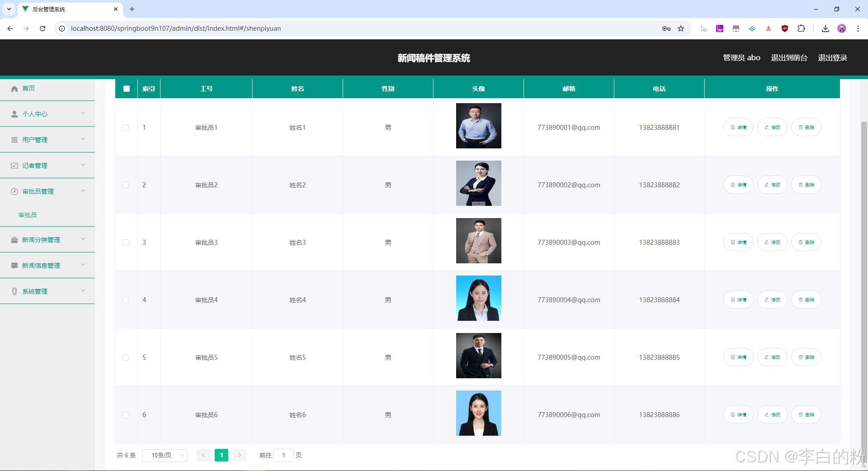Focus the 前往 page jump input field
Viewport: 868px width, 471px height.
(x=283, y=455)
